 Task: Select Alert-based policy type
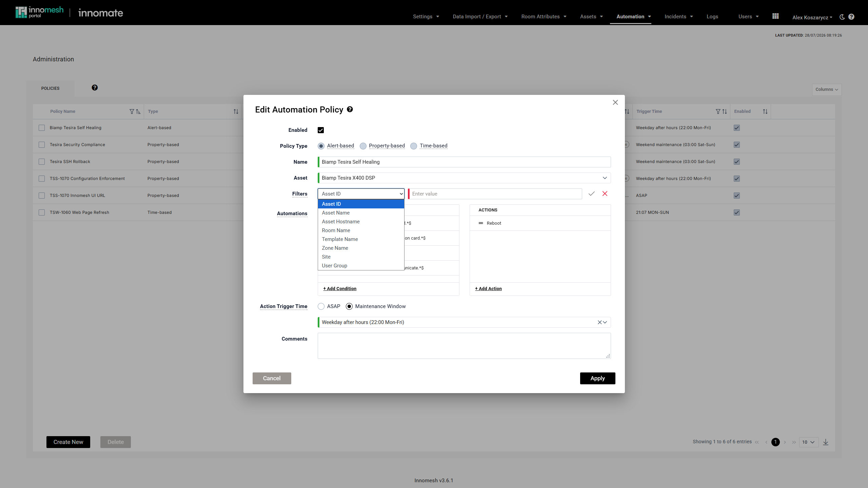321,146
